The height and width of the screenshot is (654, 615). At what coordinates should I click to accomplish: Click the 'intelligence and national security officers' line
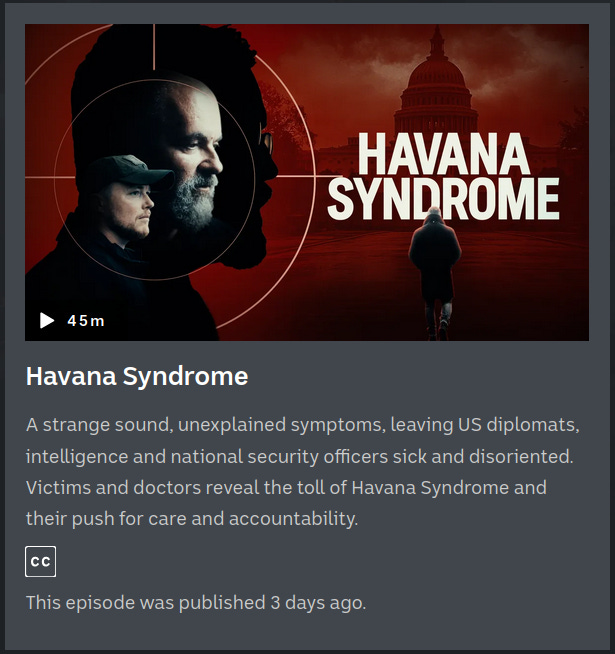pyautogui.click(x=300, y=456)
